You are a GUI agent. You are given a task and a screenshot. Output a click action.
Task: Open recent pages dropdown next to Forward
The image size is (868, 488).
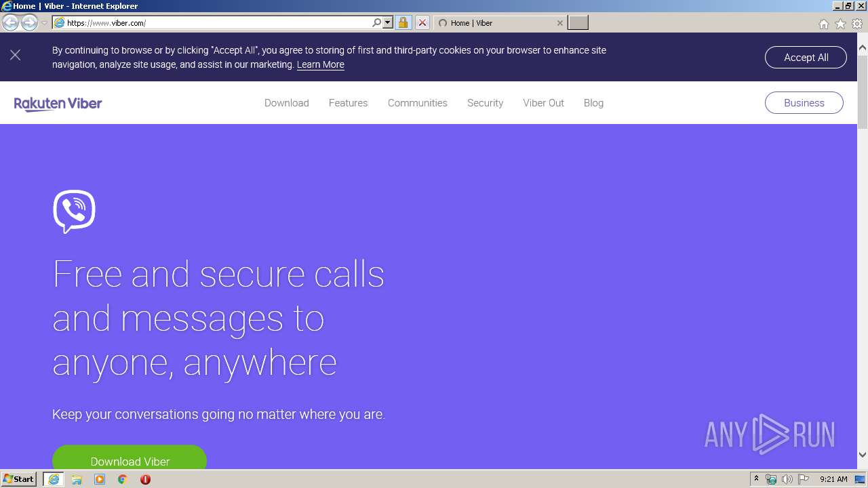tap(44, 23)
